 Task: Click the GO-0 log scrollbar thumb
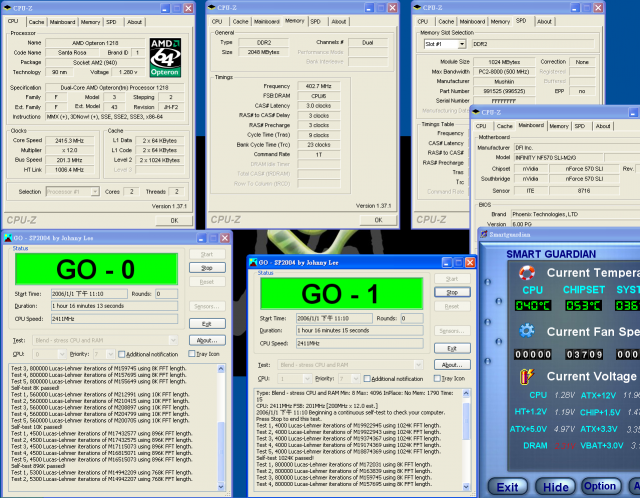[x=221, y=451]
